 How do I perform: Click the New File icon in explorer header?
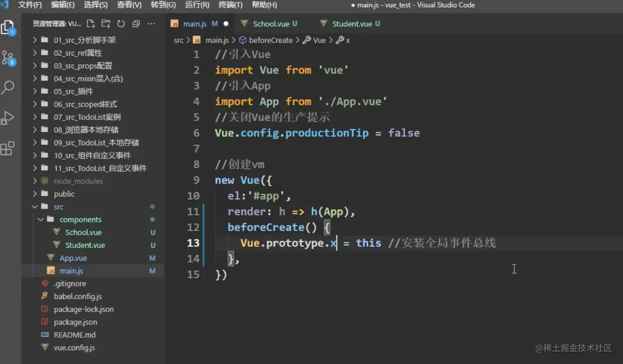coord(91,23)
